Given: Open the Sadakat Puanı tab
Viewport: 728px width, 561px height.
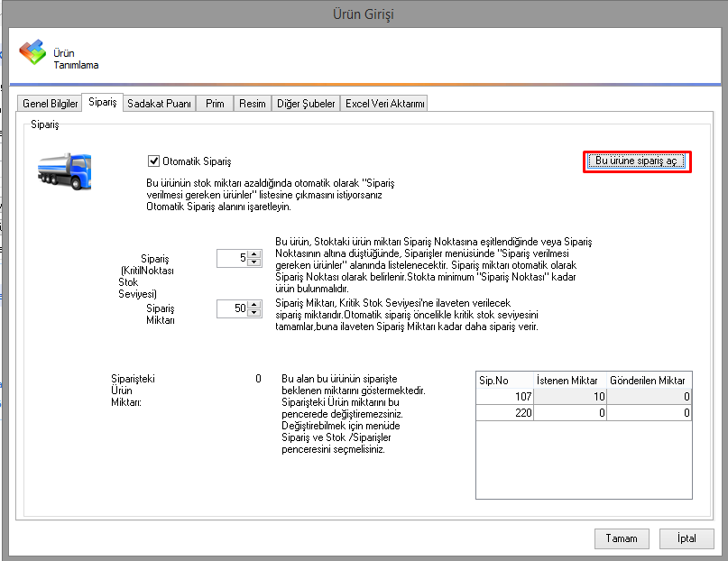Looking at the screenshot, I should [159, 104].
